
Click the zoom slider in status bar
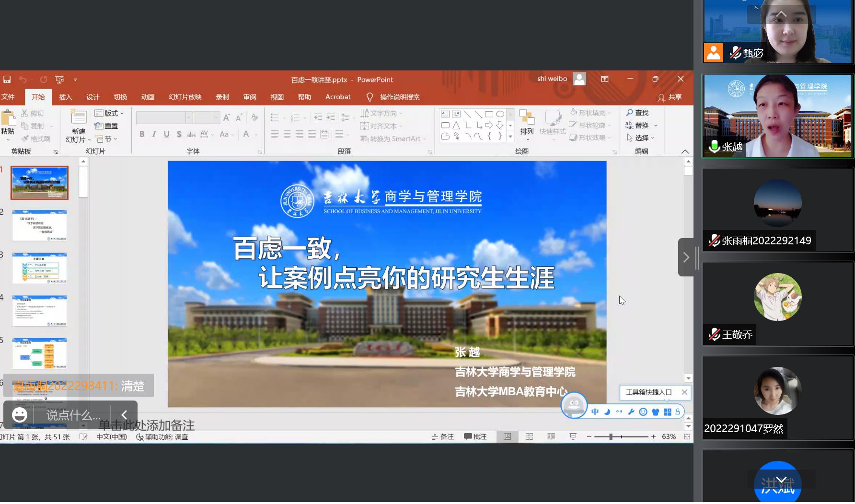(611, 436)
